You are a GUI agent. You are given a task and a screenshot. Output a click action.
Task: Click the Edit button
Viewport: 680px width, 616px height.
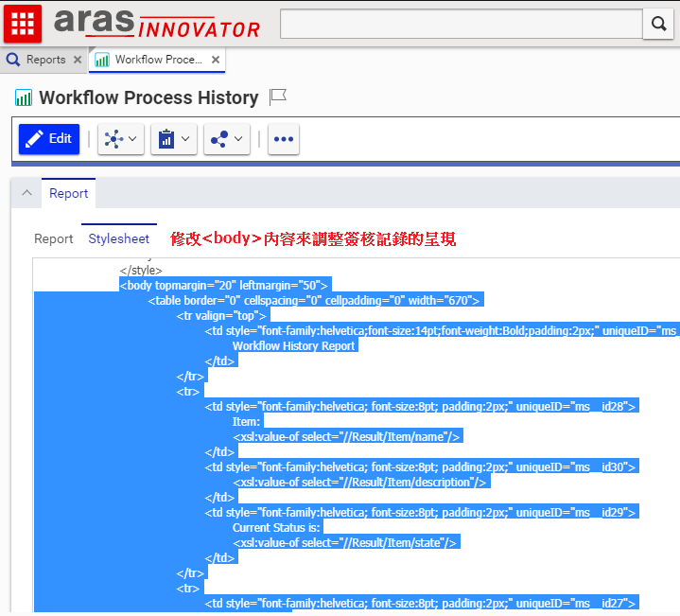pos(49,139)
